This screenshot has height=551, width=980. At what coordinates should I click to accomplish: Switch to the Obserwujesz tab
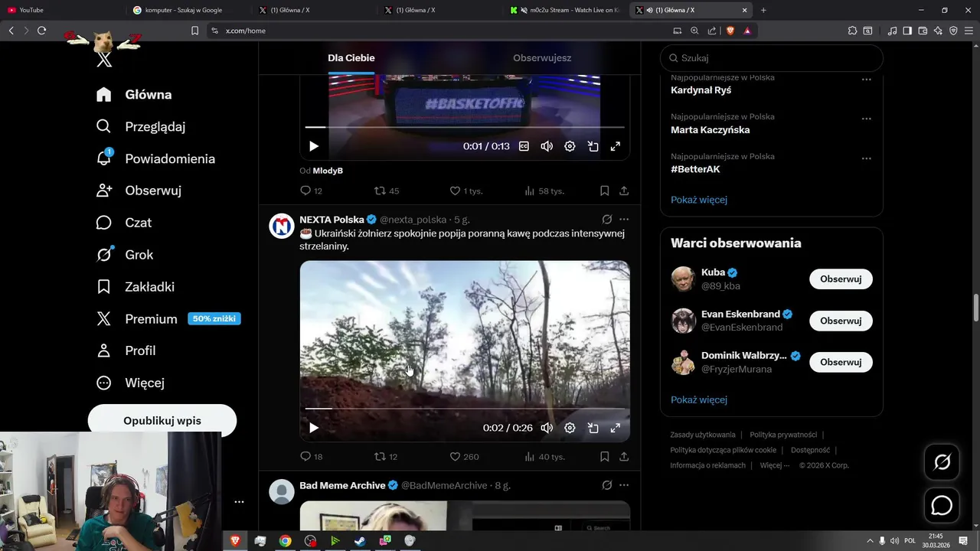tap(542, 58)
